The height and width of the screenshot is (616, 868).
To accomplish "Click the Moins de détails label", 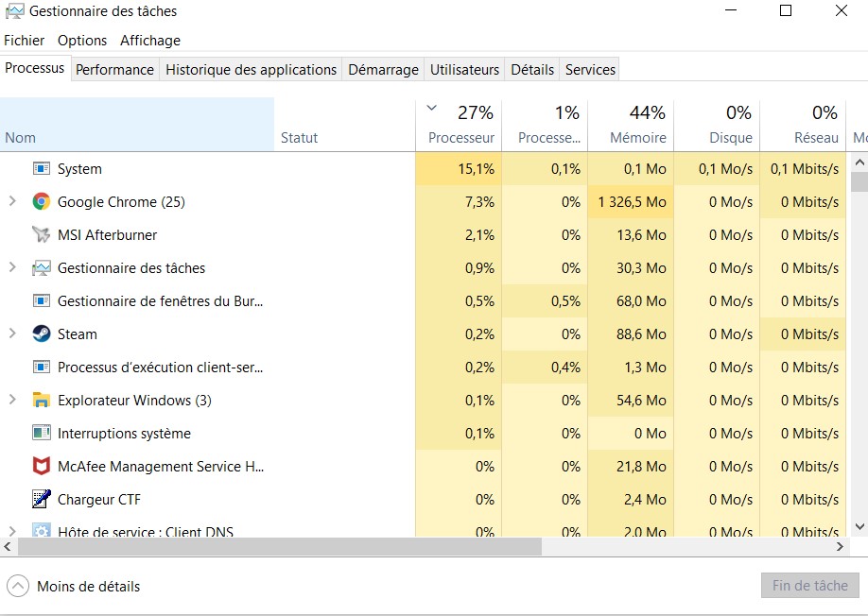I will click(89, 586).
